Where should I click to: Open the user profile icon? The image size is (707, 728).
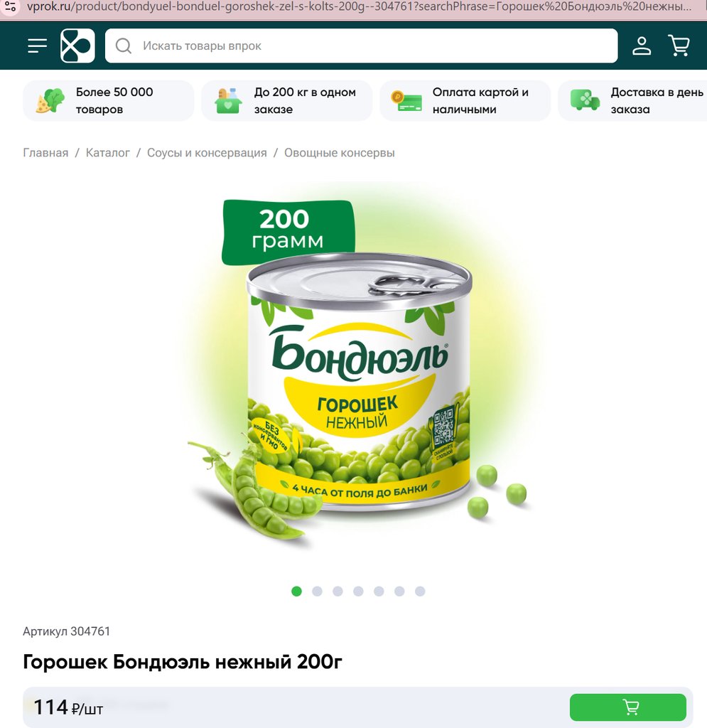(x=642, y=46)
